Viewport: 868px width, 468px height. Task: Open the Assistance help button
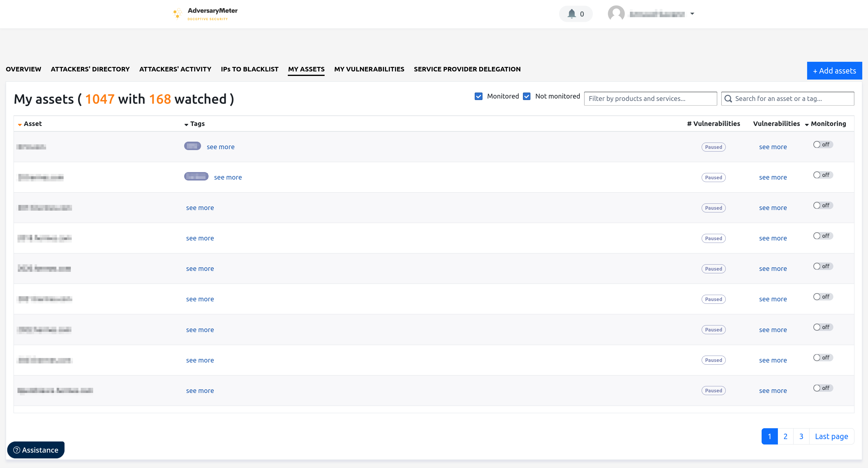[36, 450]
